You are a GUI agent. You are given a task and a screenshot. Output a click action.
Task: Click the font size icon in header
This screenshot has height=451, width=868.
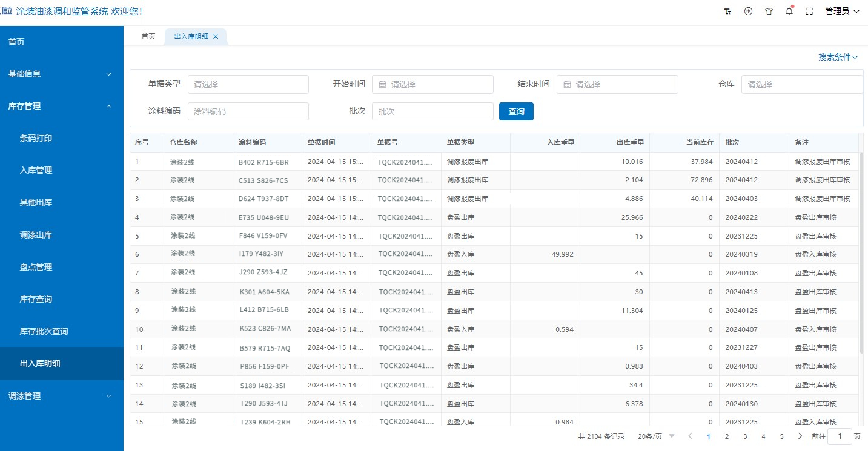point(727,12)
